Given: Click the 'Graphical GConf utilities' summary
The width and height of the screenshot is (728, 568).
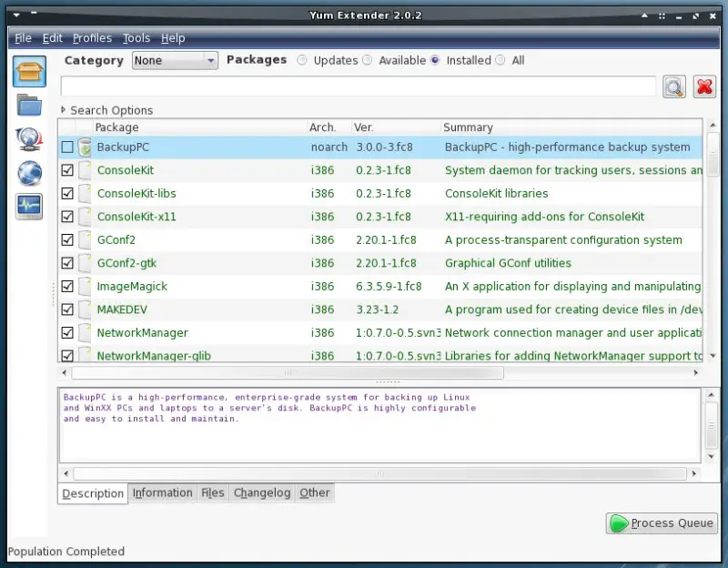Looking at the screenshot, I should click(x=508, y=263).
